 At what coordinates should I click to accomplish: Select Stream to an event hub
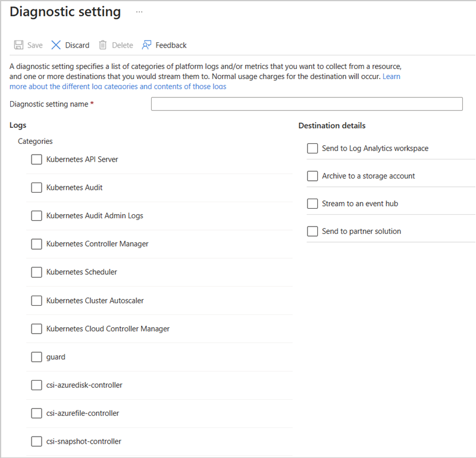[312, 203]
